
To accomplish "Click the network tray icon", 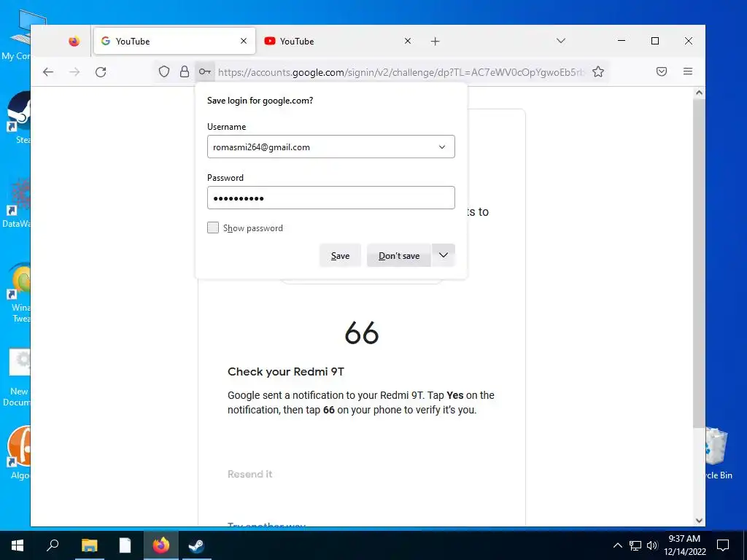I will pyautogui.click(x=635, y=545).
